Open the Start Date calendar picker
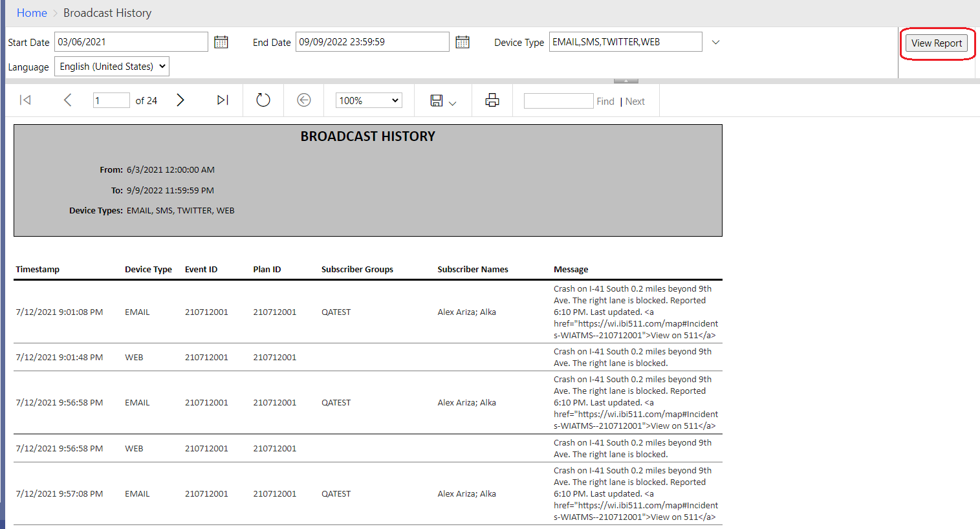The image size is (980, 529). (x=221, y=42)
